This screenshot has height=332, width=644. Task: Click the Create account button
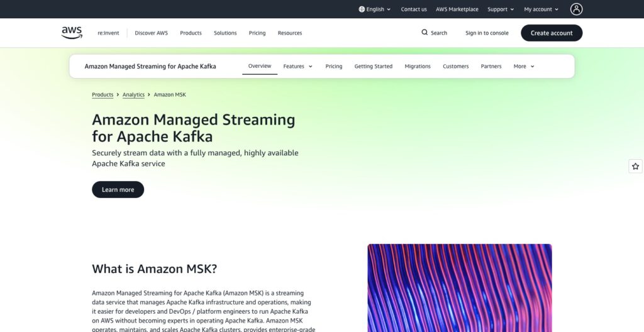(x=552, y=33)
